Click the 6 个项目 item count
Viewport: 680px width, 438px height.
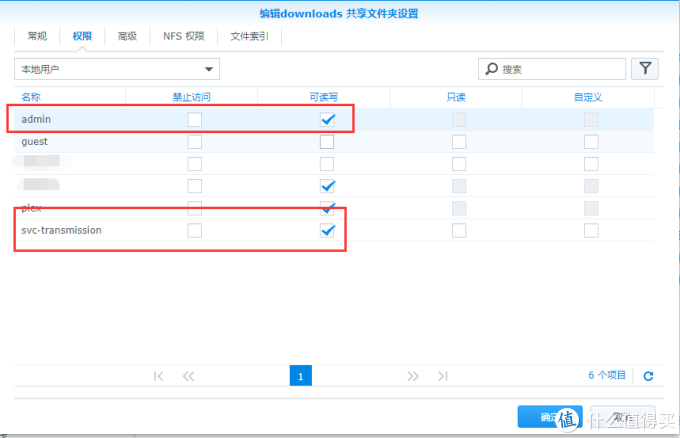[x=607, y=375]
